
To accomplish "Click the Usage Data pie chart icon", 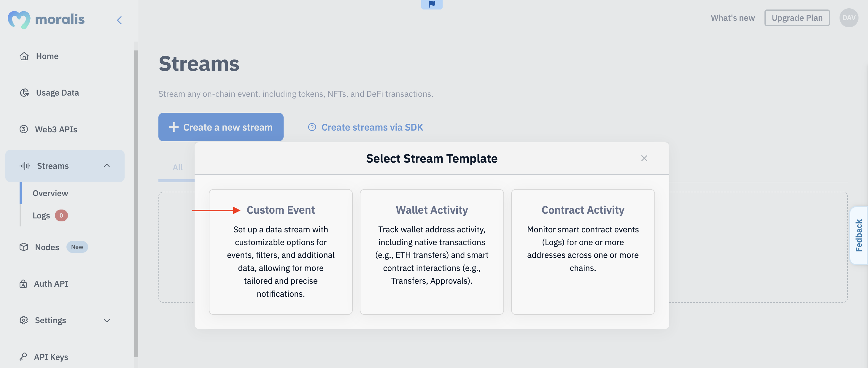I will tap(24, 93).
